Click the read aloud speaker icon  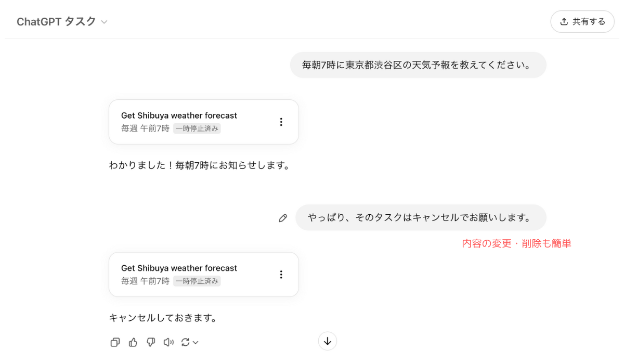click(168, 342)
